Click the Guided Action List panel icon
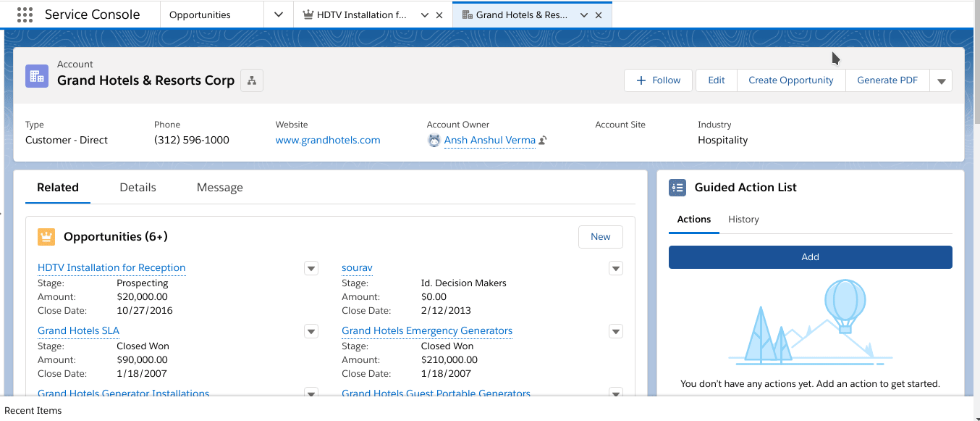Image resolution: width=980 pixels, height=421 pixels. 677,188
